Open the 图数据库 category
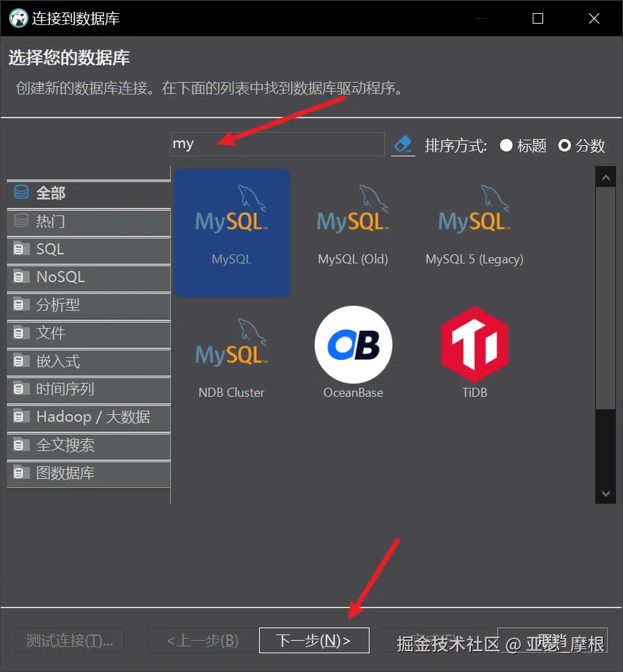 [89, 473]
